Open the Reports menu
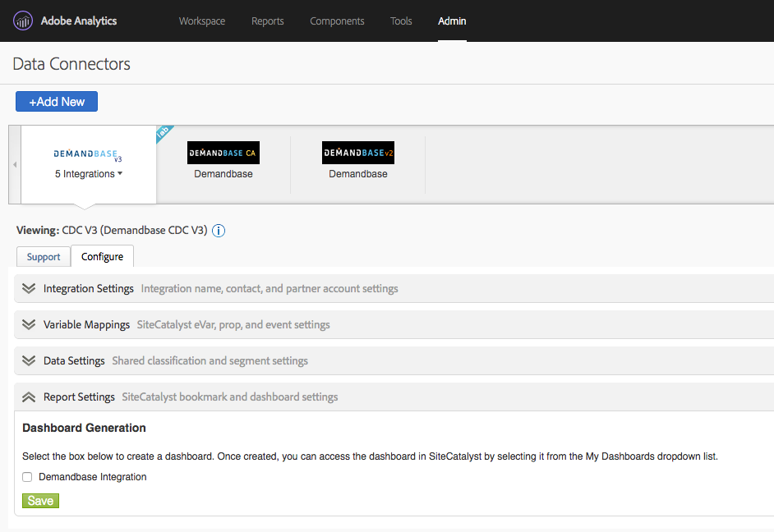774x532 pixels. (268, 21)
